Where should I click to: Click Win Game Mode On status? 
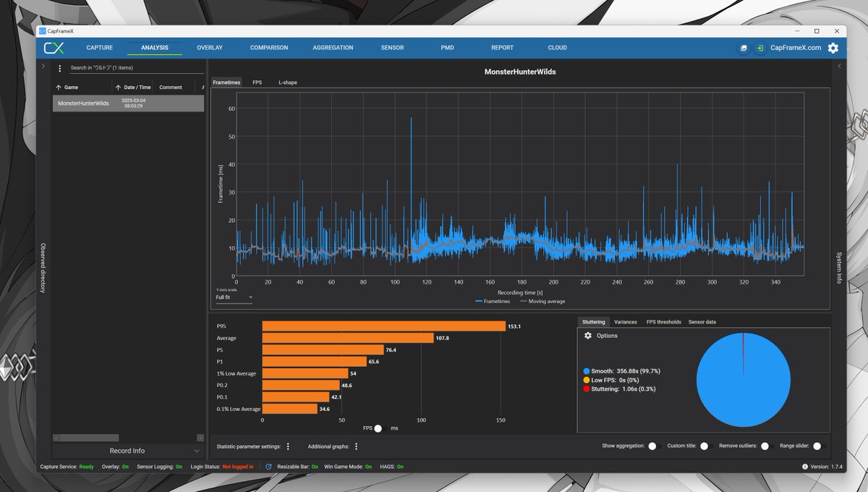[348, 467]
